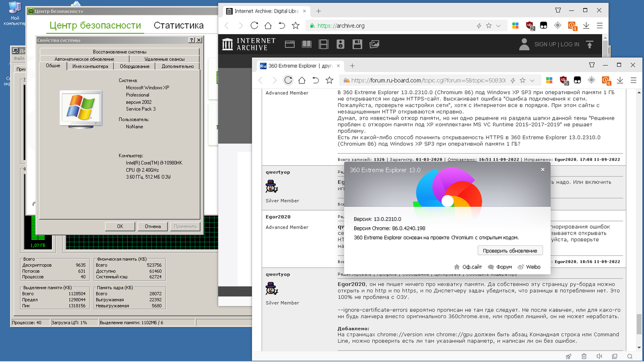Viewport: 644px width, 362px height.
Task: Open the Weibo link
Action: click(529, 267)
